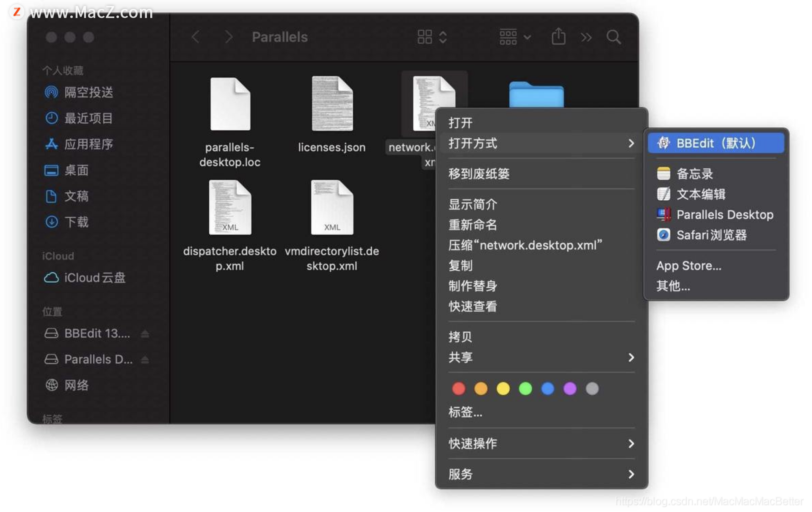This screenshot has width=812, height=512.
Task: Apply the green tag color
Action: point(525,388)
